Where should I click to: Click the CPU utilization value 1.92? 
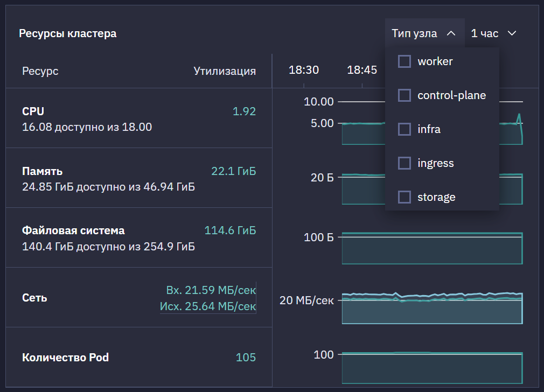[244, 111]
